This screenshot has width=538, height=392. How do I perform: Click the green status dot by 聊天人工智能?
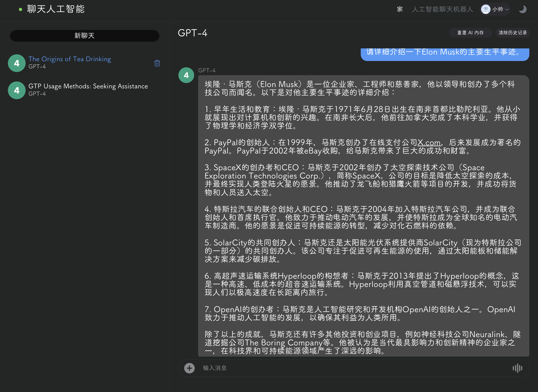[20, 9]
